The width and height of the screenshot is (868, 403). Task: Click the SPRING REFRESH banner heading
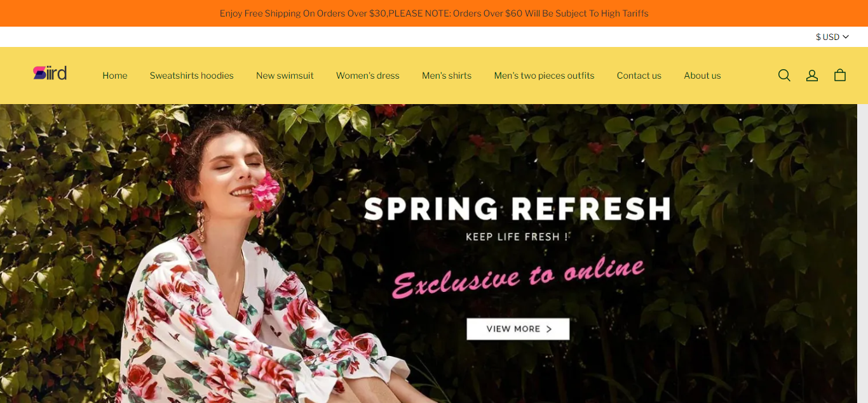[517, 209]
